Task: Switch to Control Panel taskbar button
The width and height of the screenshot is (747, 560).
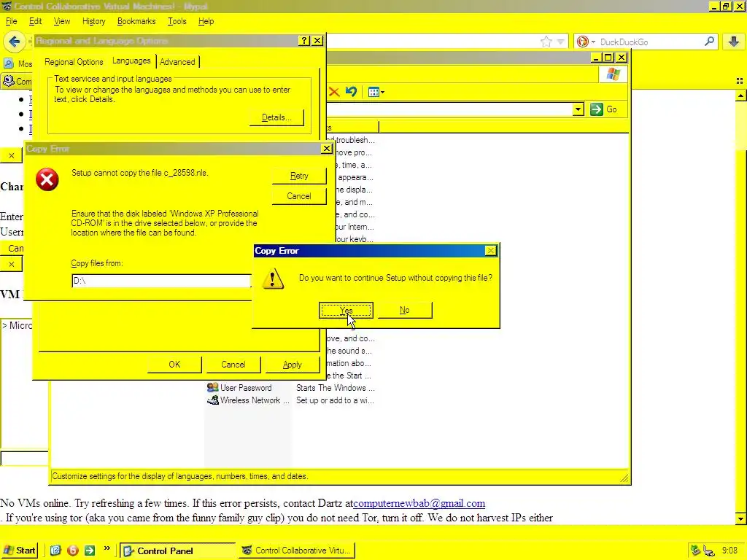Action: coord(177,551)
